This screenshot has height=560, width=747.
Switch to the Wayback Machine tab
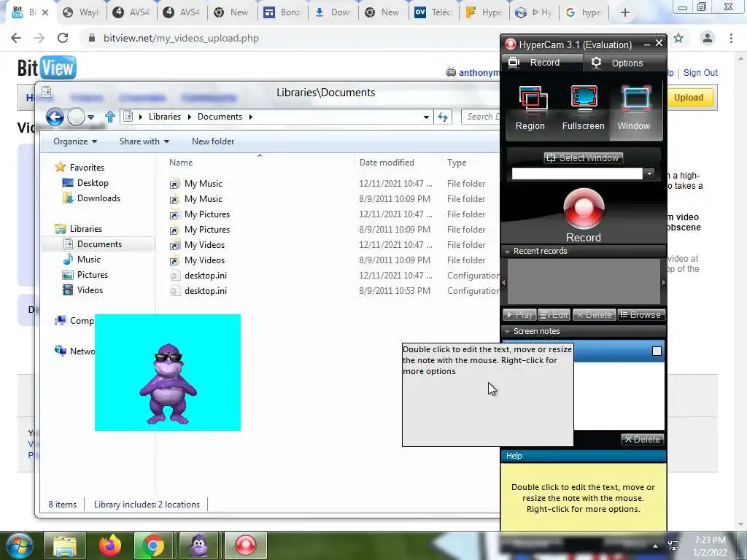click(x=82, y=12)
